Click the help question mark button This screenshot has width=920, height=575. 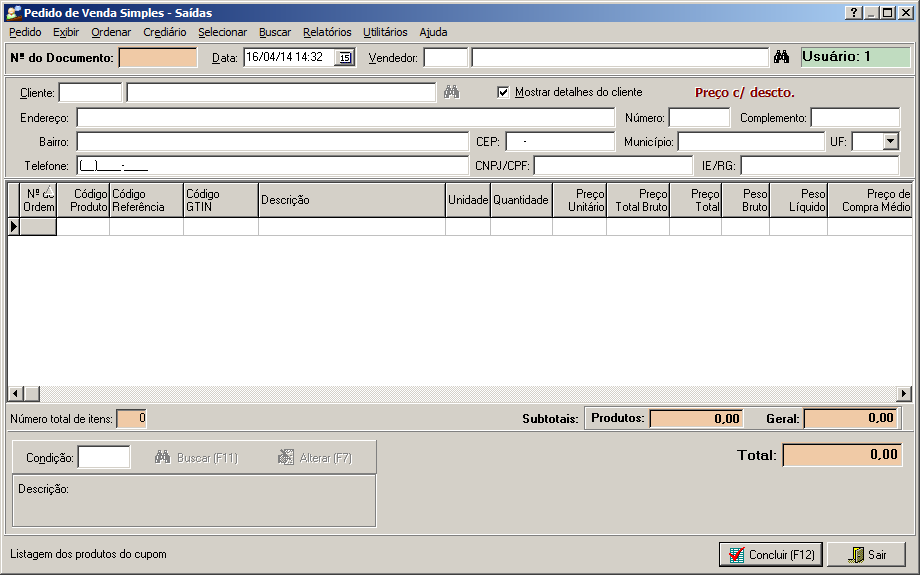tap(853, 13)
